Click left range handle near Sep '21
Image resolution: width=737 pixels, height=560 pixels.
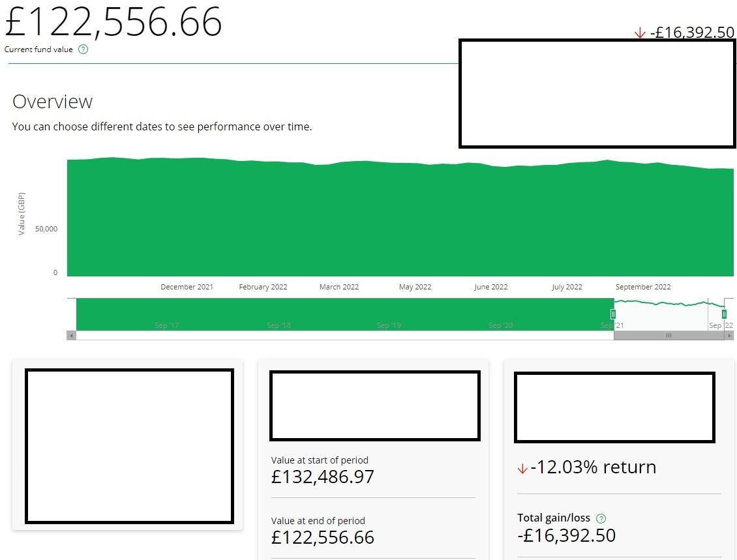pyautogui.click(x=613, y=314)
